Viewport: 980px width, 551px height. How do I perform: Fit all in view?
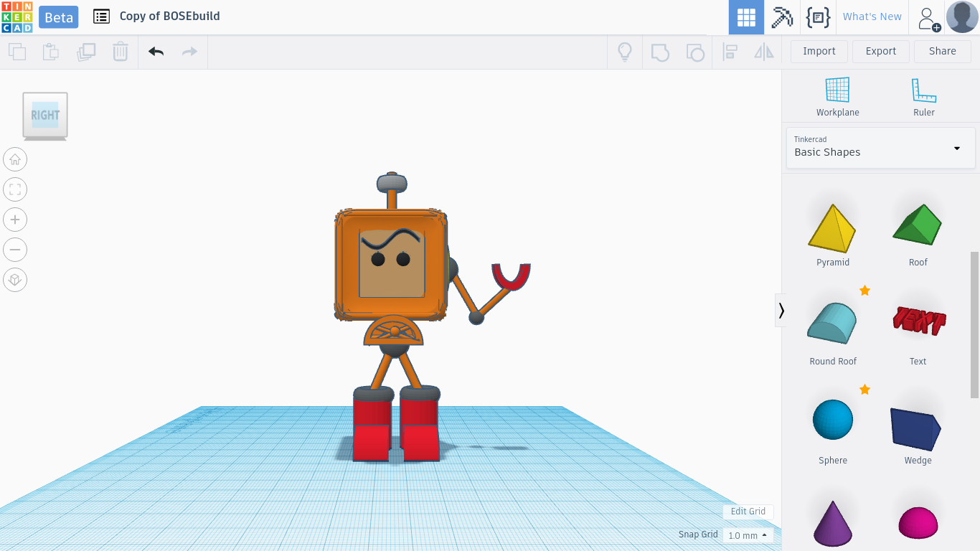coord(15,189)
